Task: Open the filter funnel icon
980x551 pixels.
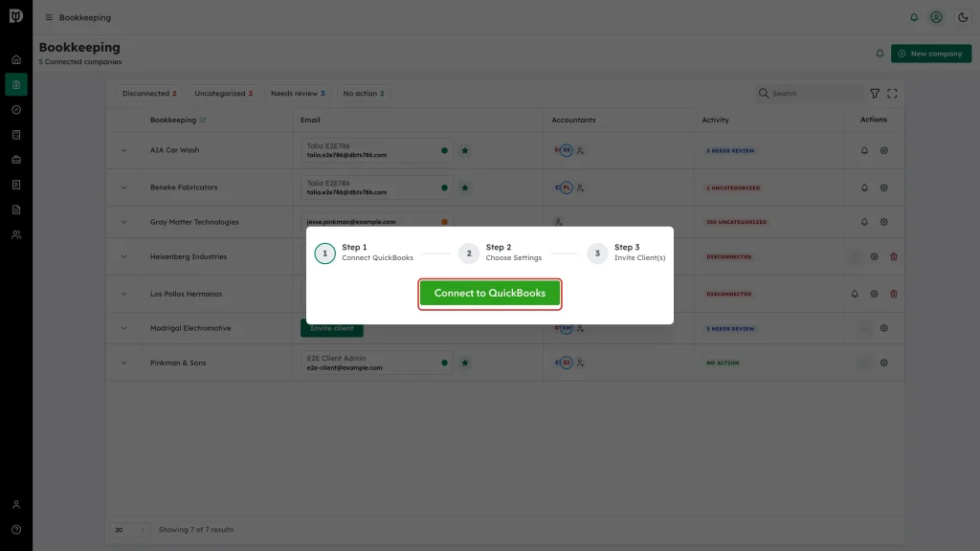Action: click(x=875, y=94)
